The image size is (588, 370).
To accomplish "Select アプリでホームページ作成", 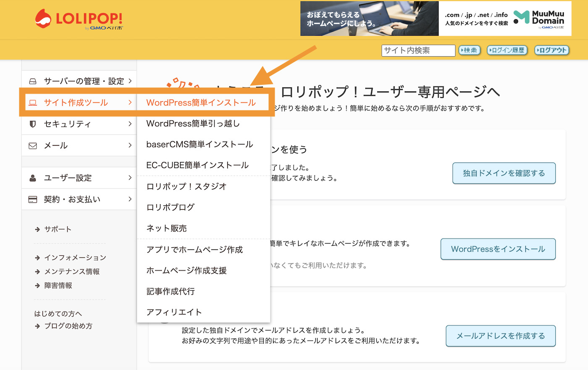I will pyautogui.click(x=194, y=250).
